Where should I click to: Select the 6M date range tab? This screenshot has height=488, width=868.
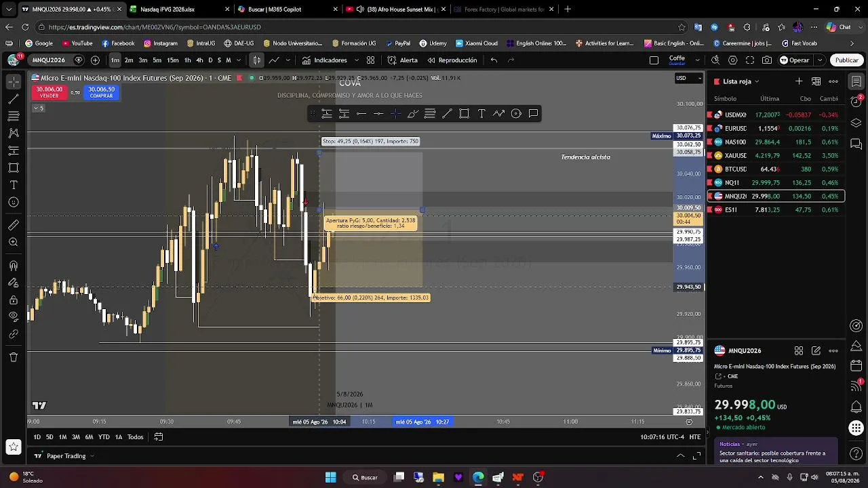(89, 437)
